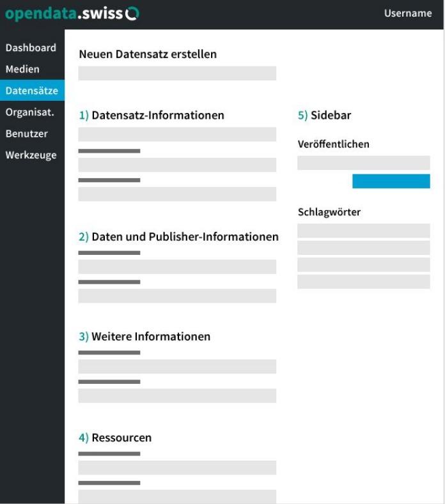Click the first field under Weitere Informationen
The image size is (445, 504).
coord(177,367)
